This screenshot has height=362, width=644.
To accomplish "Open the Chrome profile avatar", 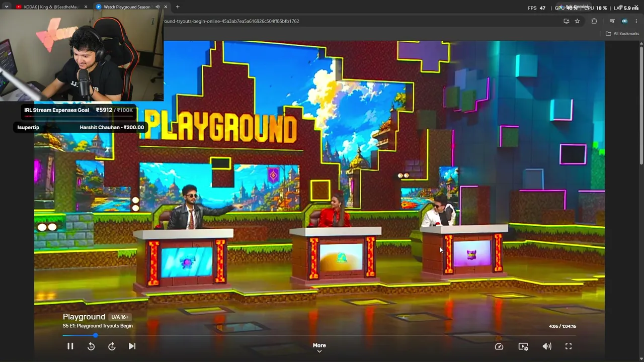I will click(624, 21).
